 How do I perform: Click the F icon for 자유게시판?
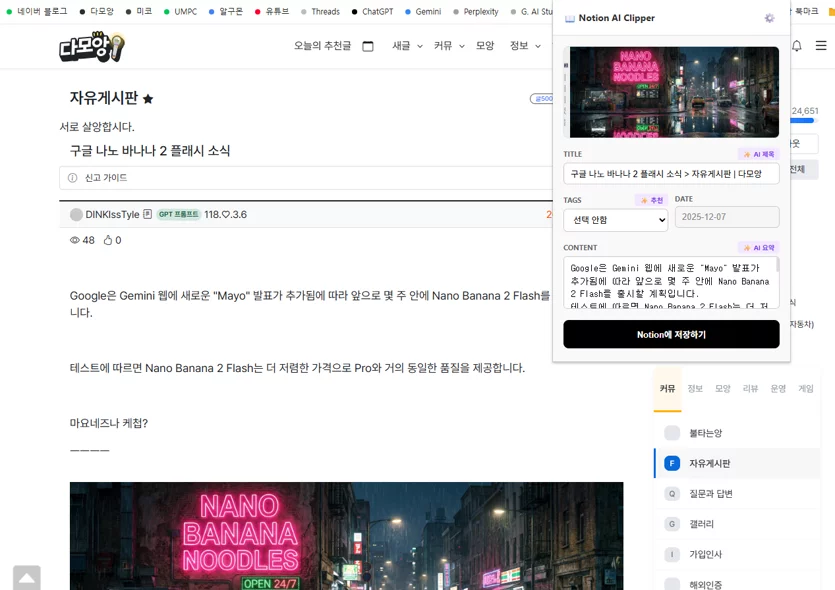(672, 463)
